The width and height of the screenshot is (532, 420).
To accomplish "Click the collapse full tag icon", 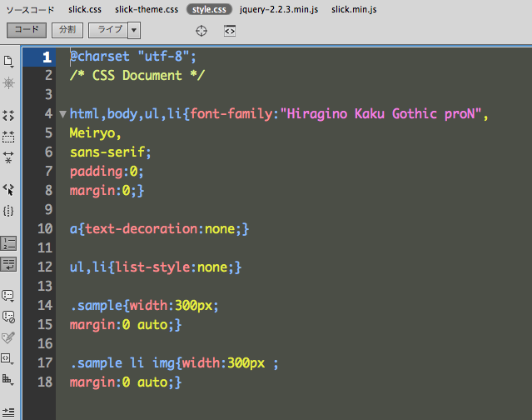I will click(x=8, y=116).
